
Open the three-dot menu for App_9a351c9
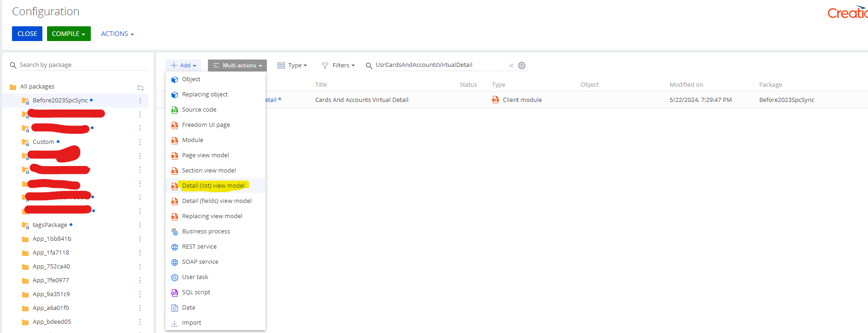(140, 294)
